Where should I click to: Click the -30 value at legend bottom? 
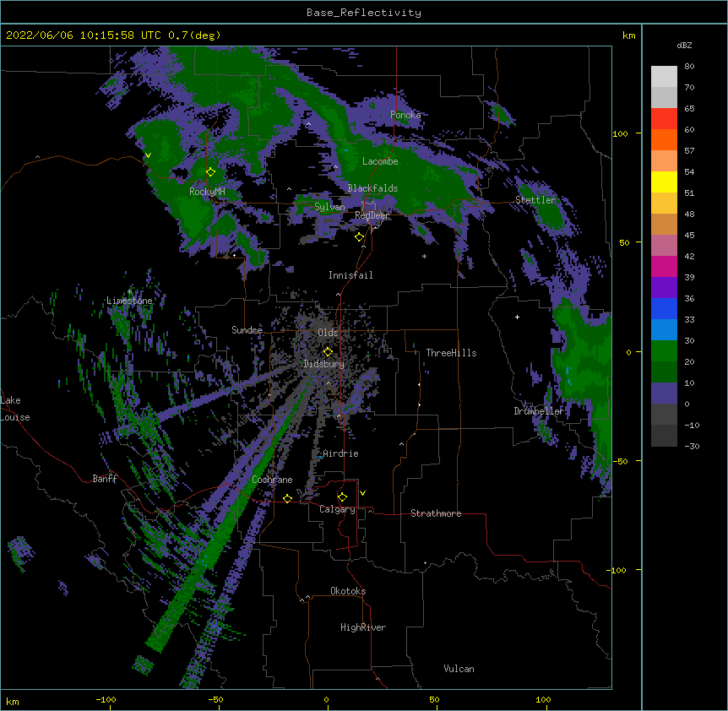(x=692, y=447)
